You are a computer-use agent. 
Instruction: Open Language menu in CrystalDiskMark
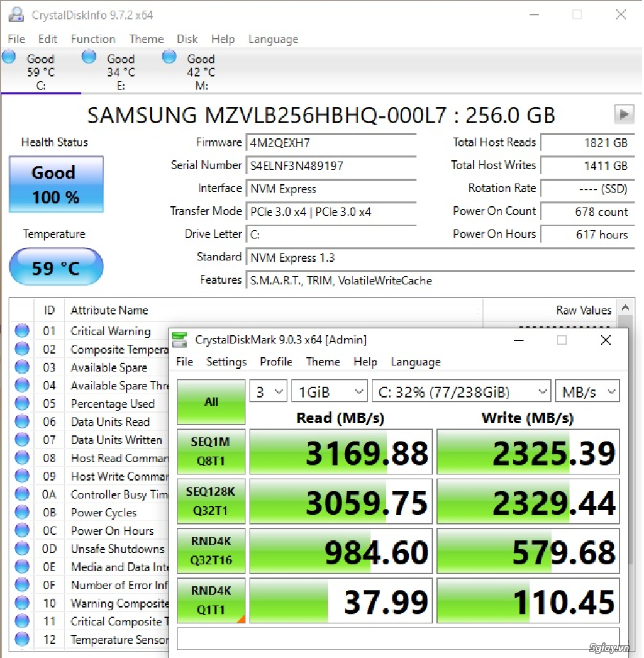pyautogui.click(x=415, y=362)
